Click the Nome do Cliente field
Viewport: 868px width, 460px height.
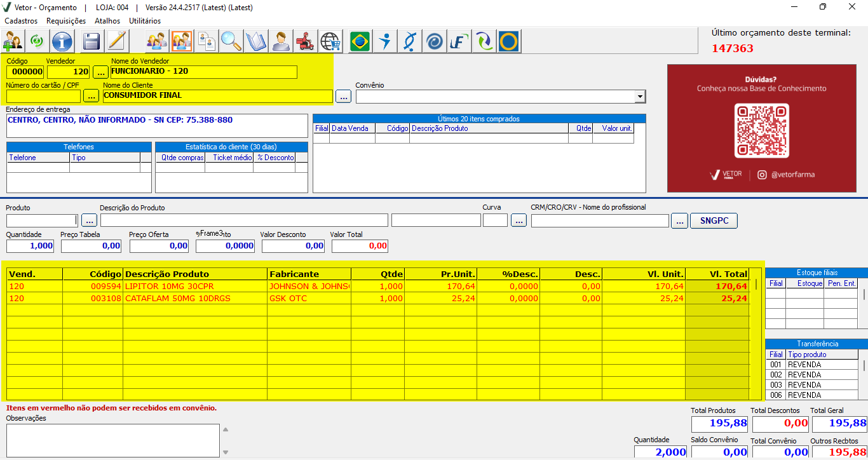pyautogui.click(x=217, y=96)
